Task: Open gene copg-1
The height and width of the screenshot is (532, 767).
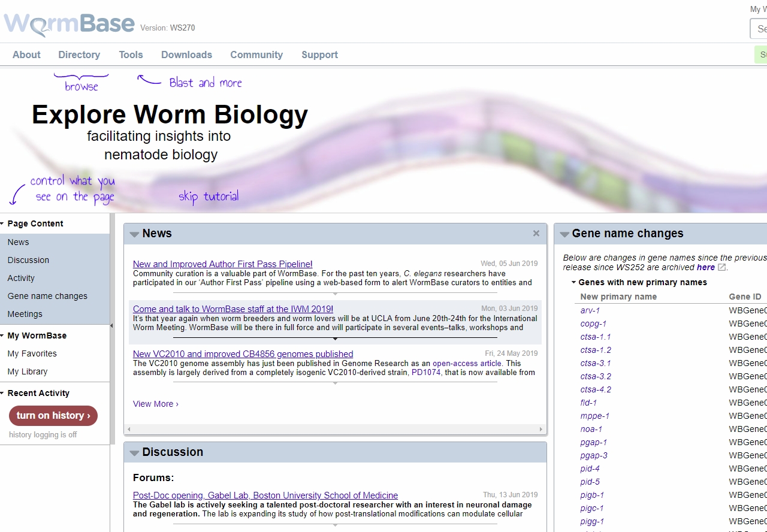Action: click(593, 324)
